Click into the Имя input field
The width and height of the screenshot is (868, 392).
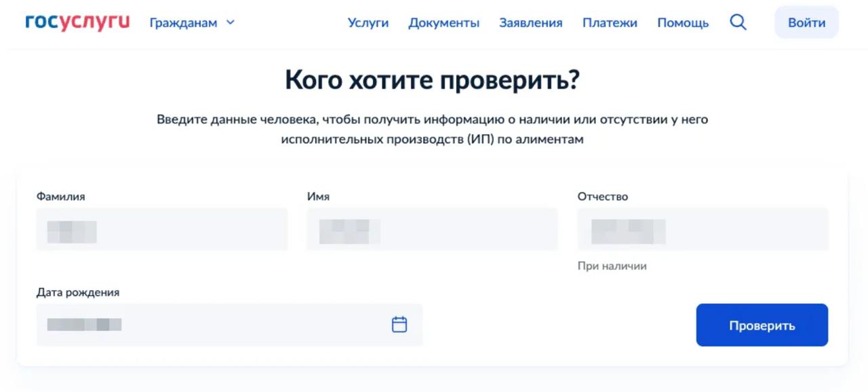[x=432, y=230]
